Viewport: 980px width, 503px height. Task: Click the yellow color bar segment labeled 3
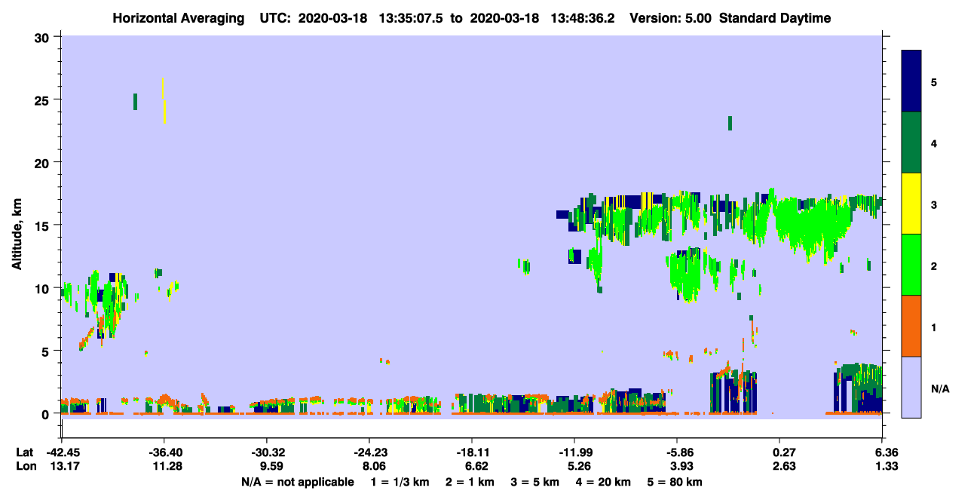tap(911, 204)
